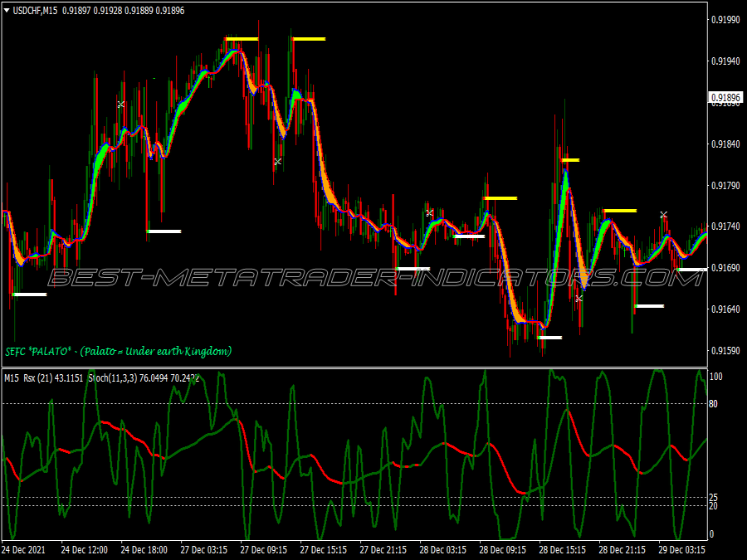The height and width of the screenshot is (560, 747).
Task: Click the 0.91690 price scale label
Action: coord(726,268)
